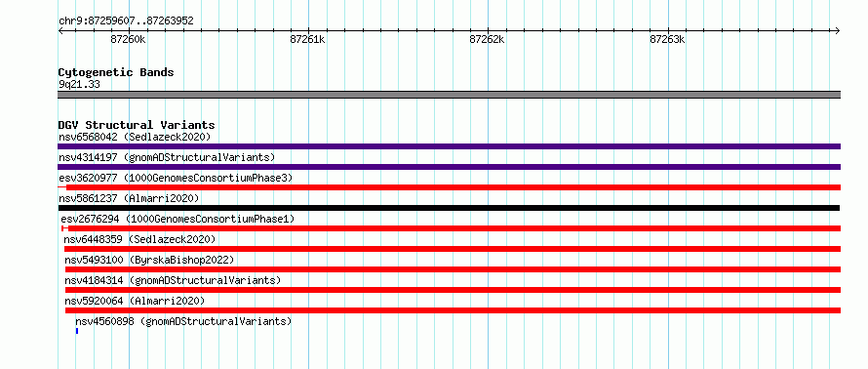The image size is (868, 369).
Task: Click the 87262k ruler tick label
Action: [x=488, y=39]
